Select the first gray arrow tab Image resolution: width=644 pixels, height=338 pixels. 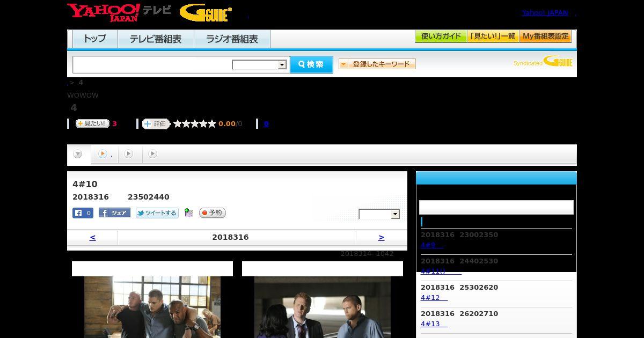(x=78, y=154)
